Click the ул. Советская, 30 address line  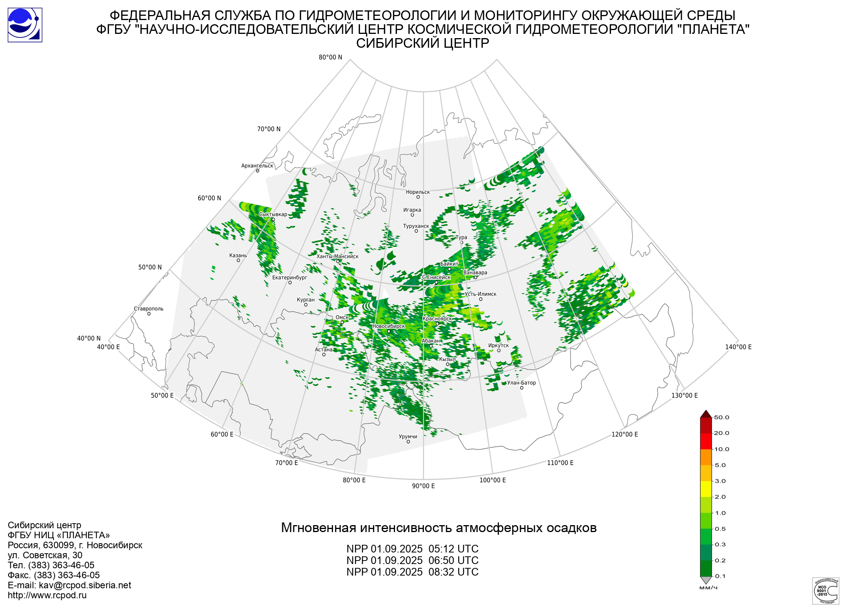point(45,555)
